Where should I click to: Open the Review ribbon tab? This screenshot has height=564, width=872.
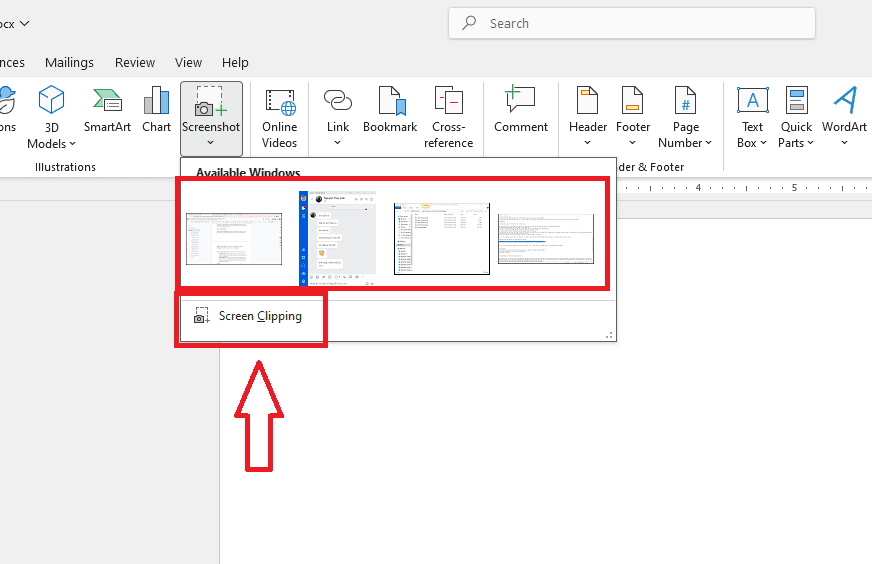(x=135, y=62)
